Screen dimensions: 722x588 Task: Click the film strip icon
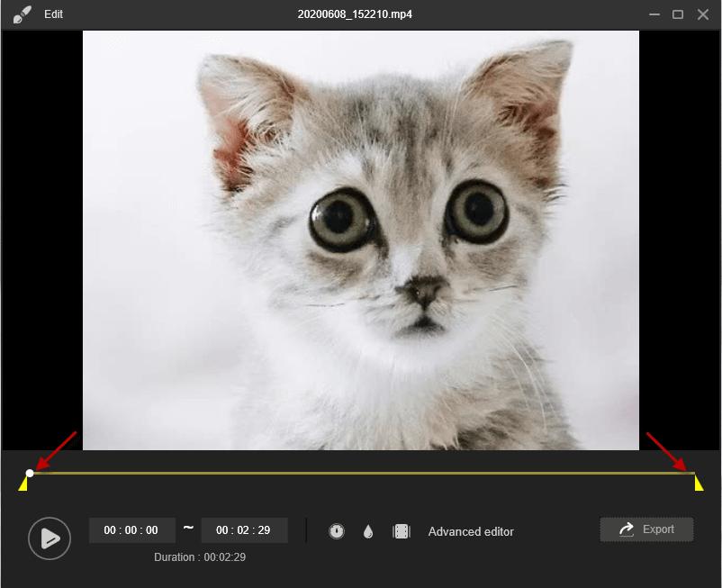[402, 531]
